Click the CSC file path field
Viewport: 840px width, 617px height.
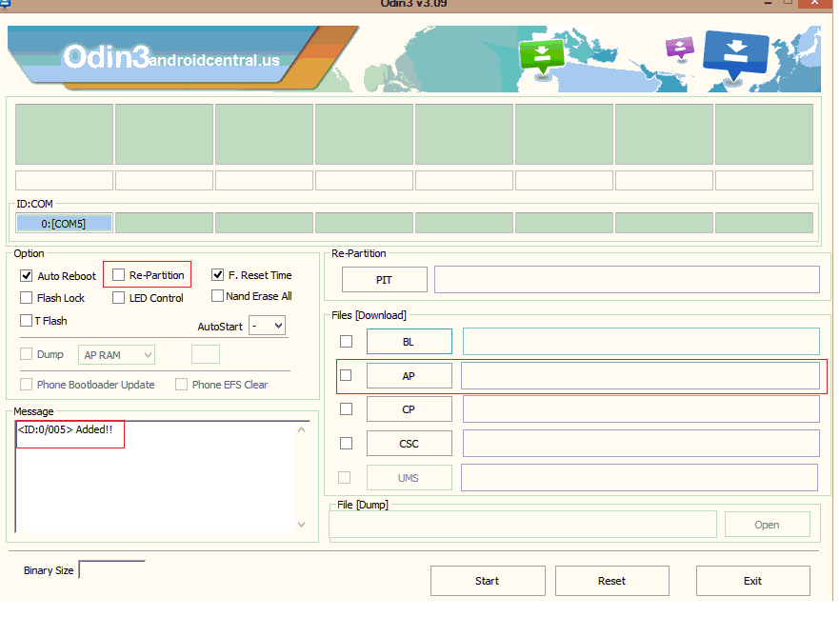pyautogui.click(x=641, y=444)
